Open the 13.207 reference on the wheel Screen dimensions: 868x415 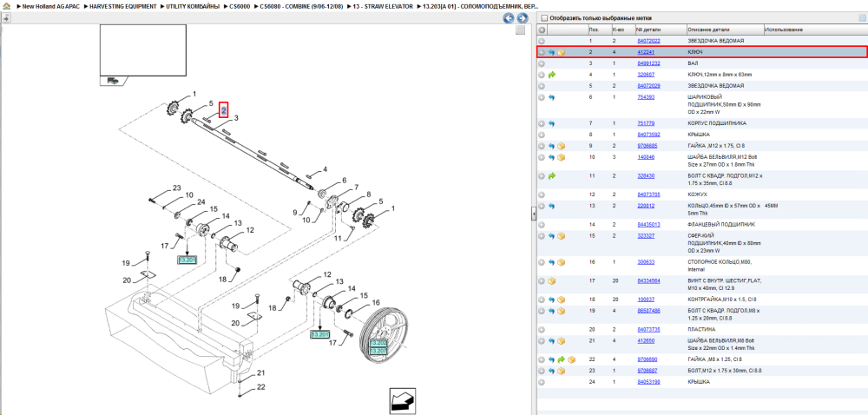(x=378, y=351)
